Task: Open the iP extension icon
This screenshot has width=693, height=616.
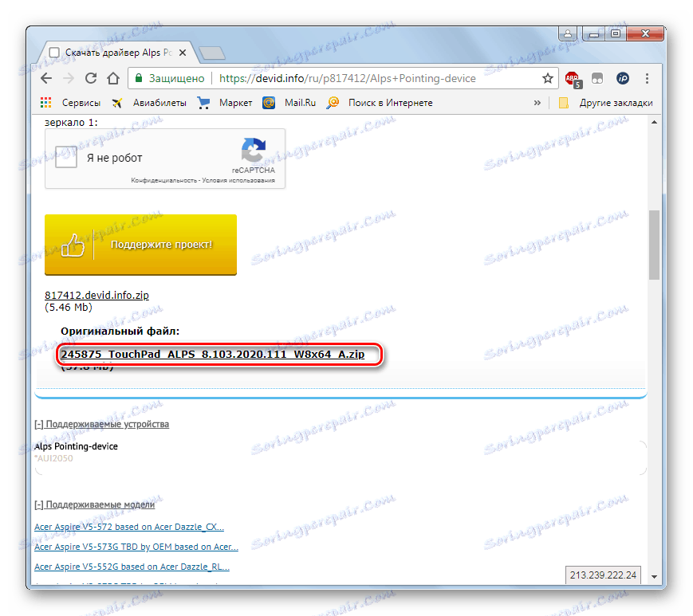Action: point(622,79)
